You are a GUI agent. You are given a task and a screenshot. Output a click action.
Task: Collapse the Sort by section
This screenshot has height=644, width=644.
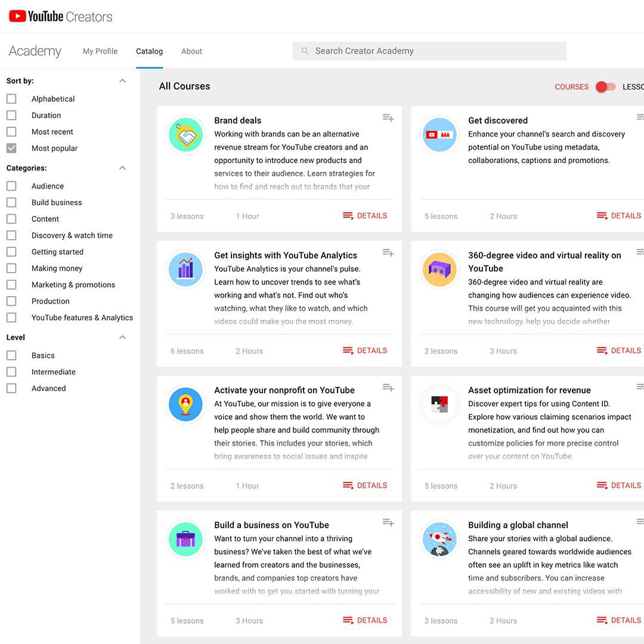pos(122,80)
